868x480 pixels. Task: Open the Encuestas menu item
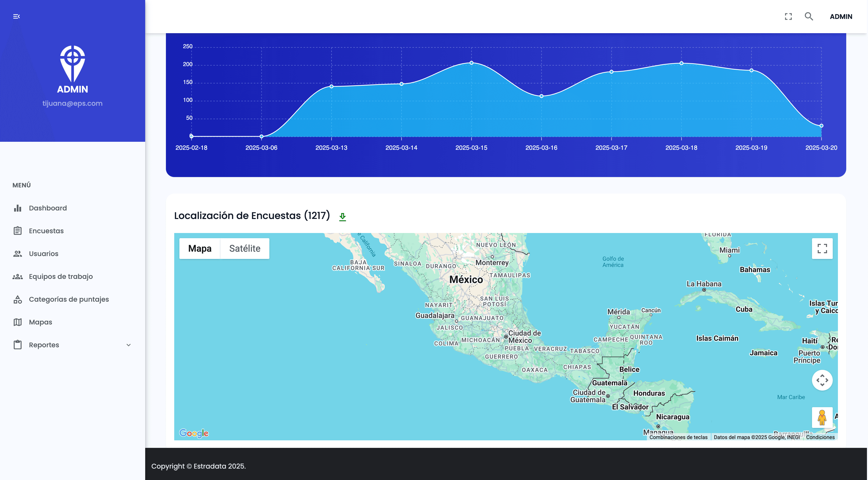click(46, 231)
